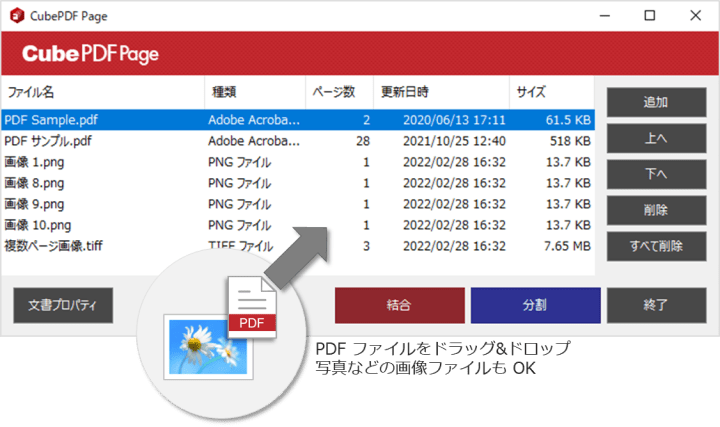Screen dimensions: 720x427
Task: Select the 画像 9.png file row
Action: tap(298, 204)
